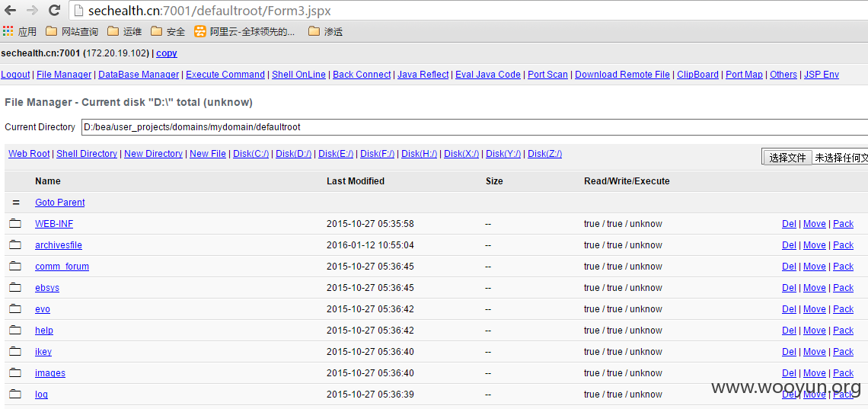868x409 pixels.
Task: Switch to Disk(Z:/)
Action: 544,153
